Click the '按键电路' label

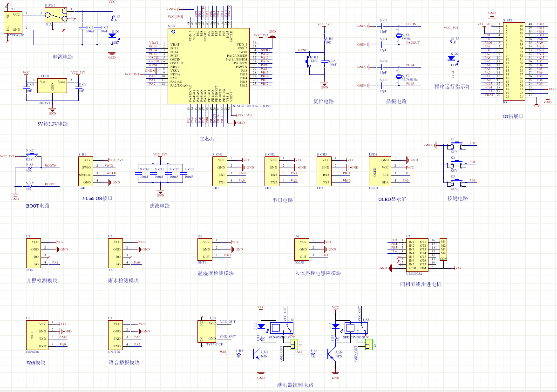(x=457, y=198)
